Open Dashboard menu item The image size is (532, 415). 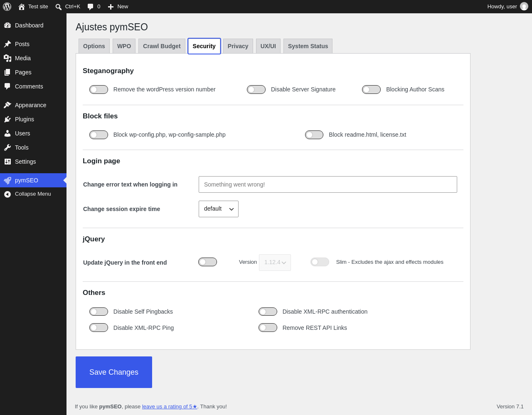(33, 25)
